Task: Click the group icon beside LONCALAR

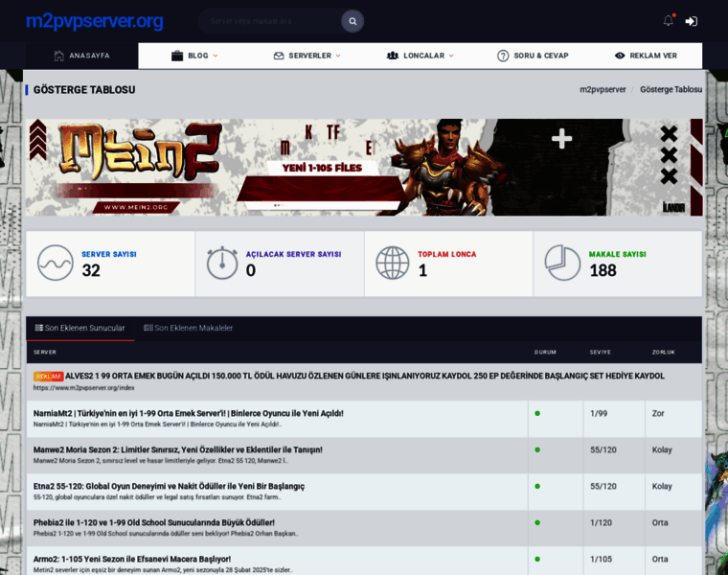Action: [393, 56]
